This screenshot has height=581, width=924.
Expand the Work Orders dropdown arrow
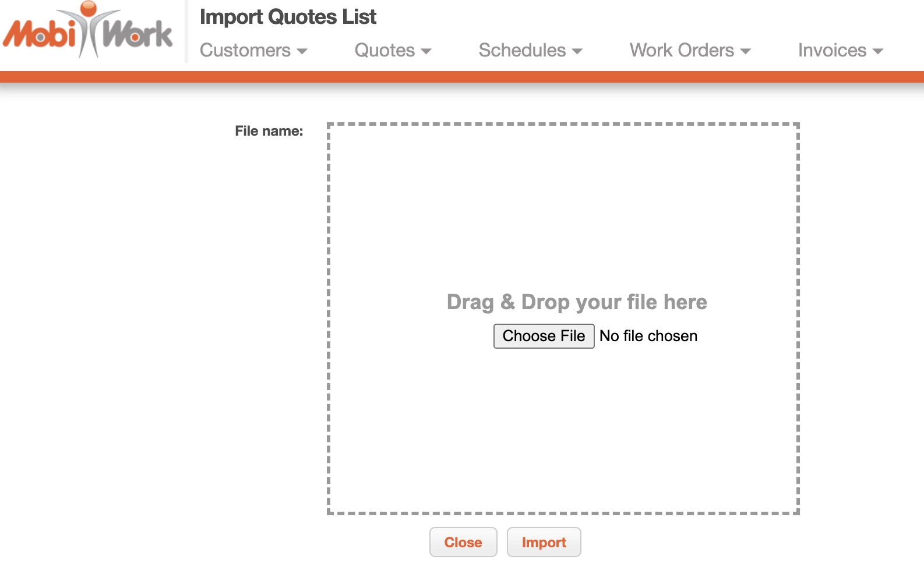coord(745,51)
